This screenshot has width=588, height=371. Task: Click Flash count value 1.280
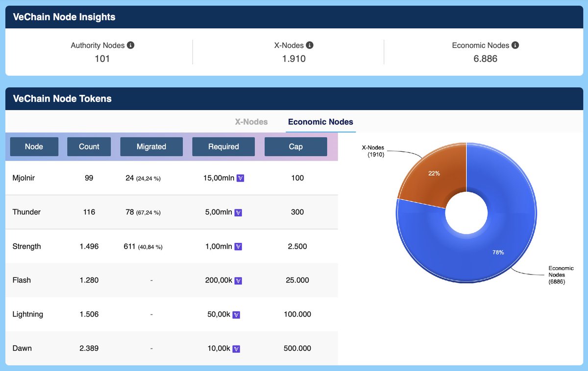(89, 280)
